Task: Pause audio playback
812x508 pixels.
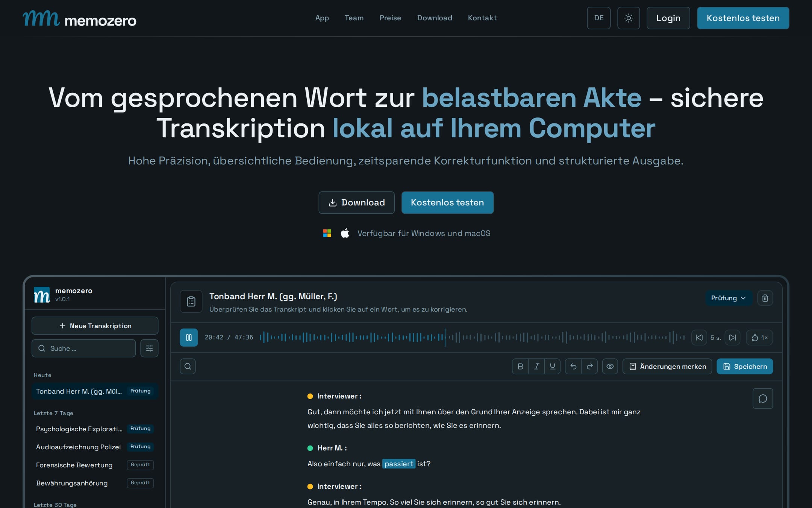Action: coord(189,338)
